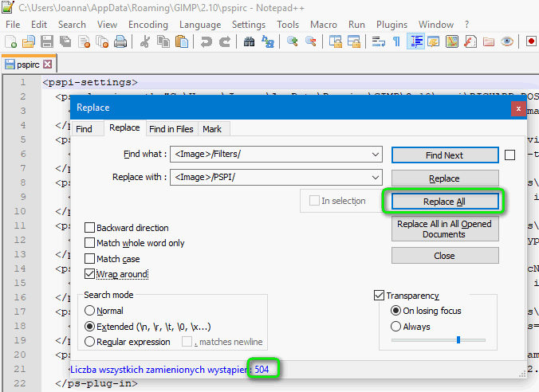
Task: Select the pspirc document tab
Action: point(28,65)
